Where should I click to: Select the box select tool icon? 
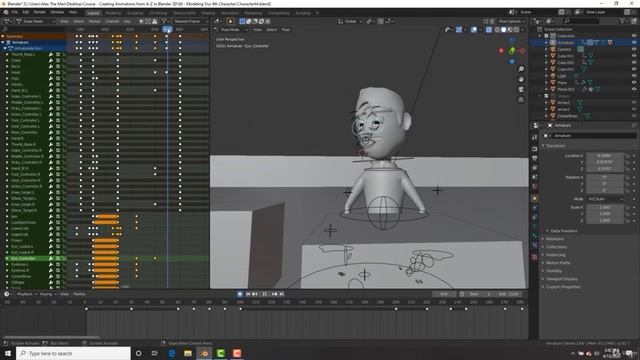click(x=242, y=21)
